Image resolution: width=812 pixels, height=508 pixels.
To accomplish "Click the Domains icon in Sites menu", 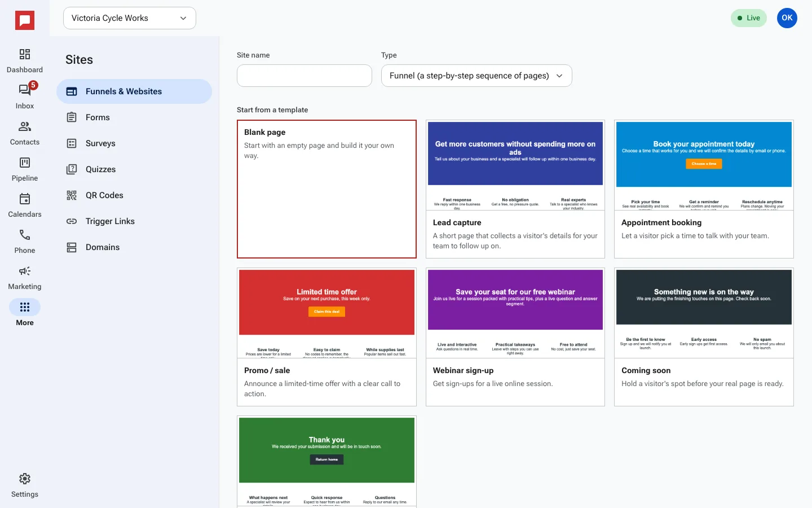I will pyautogui.click(x=72, y=247).
